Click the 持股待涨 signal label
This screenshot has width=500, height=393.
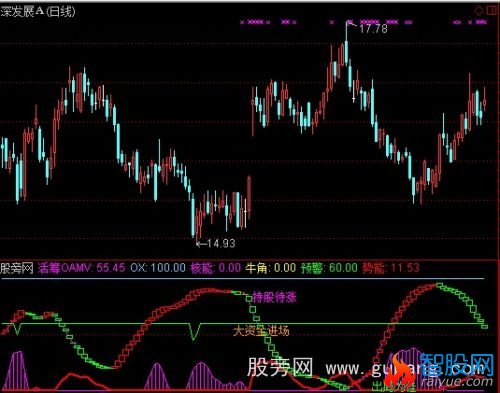click(x=274, y=297)
